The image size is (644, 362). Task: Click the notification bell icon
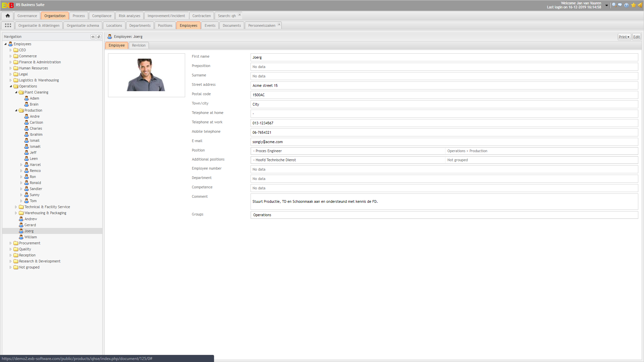point(640,5)
